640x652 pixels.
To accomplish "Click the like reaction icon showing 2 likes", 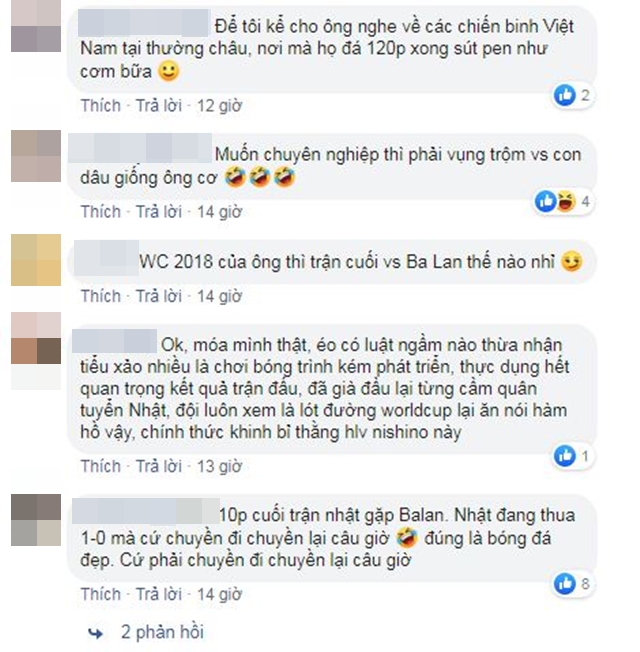I will 564,95.
